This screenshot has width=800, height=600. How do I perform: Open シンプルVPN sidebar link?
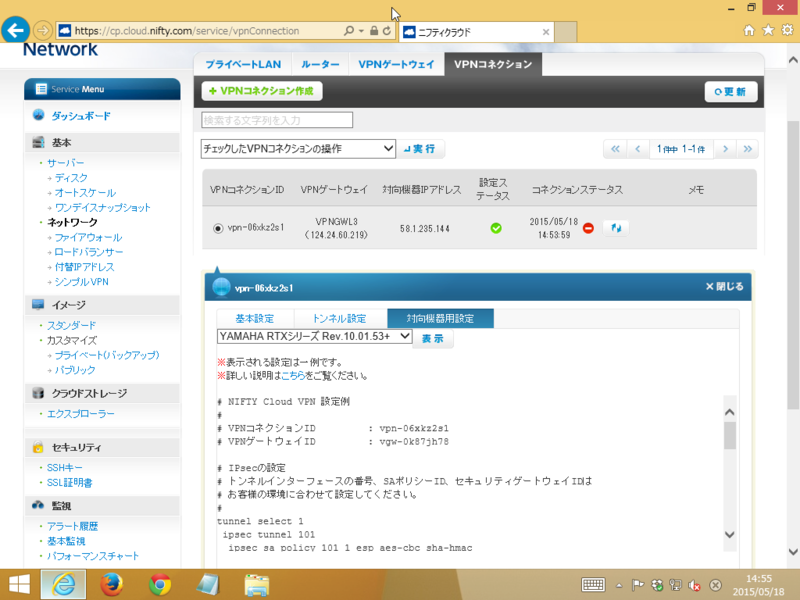82,282
